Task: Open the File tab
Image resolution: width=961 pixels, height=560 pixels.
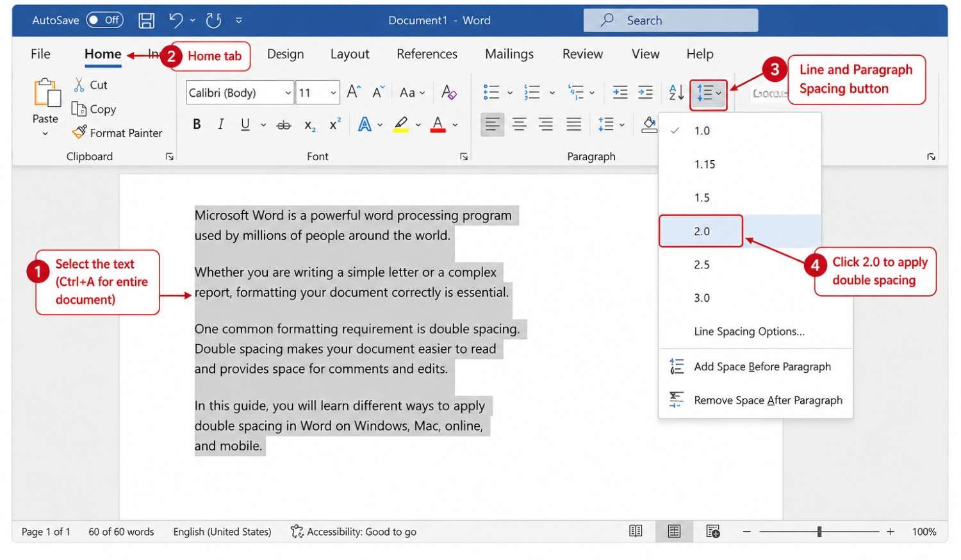Action: (40, 54)
